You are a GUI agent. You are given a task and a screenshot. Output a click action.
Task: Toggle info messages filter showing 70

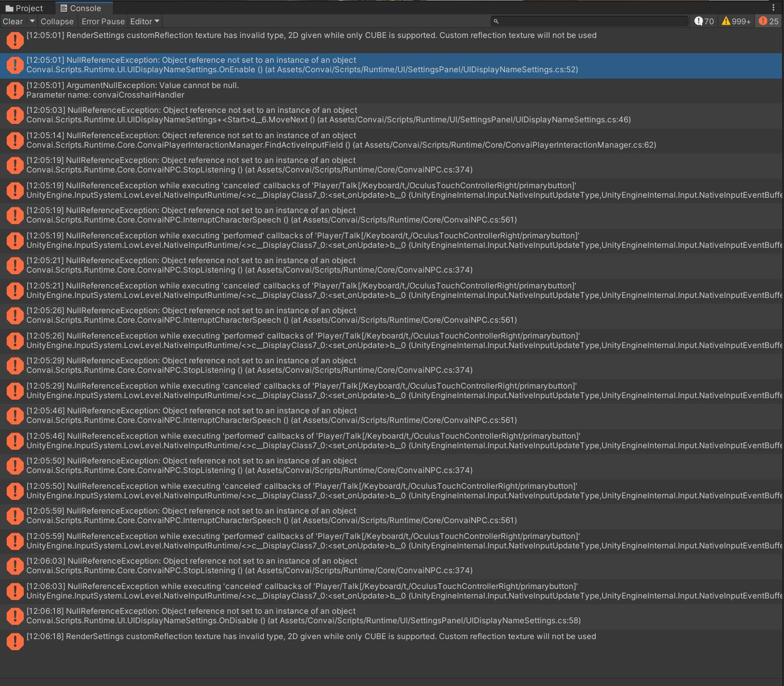click(x=704, y=21)
